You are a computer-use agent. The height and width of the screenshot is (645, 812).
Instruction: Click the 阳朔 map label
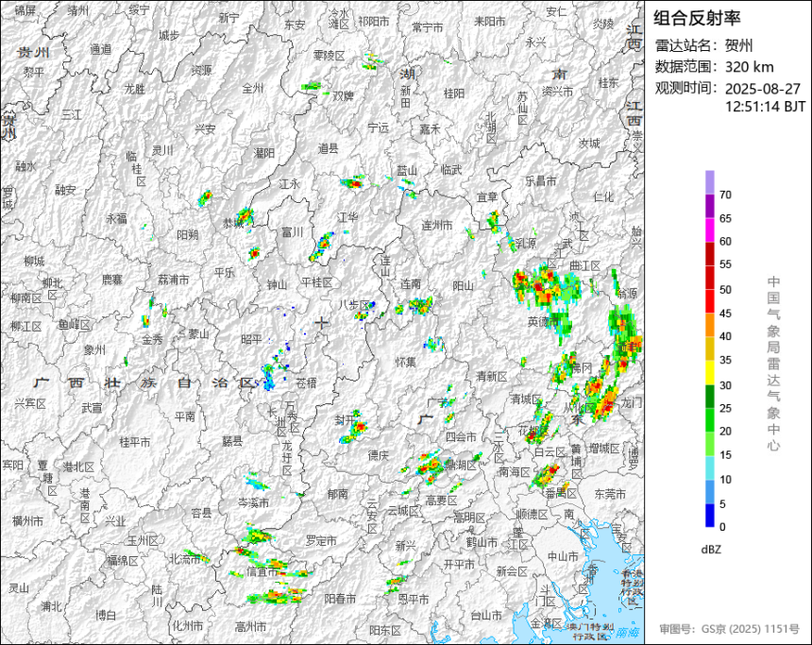click(x=188, y=235)
